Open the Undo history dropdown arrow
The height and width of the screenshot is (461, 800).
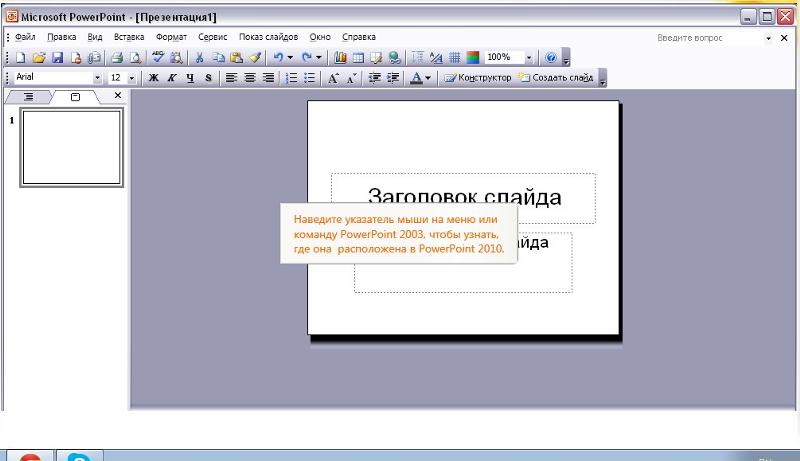click(290, 58)
